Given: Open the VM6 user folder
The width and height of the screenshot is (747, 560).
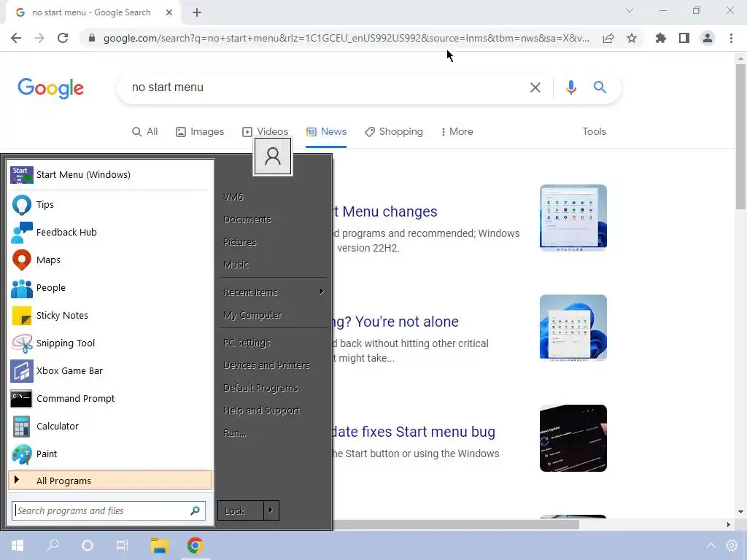Looking at the screenshot, I should (233, 197).
